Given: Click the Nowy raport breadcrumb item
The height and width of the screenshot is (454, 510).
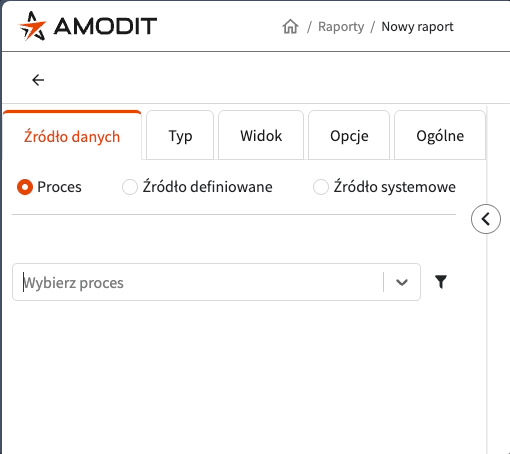Looking at the screenshot, I should click(417, 27).
